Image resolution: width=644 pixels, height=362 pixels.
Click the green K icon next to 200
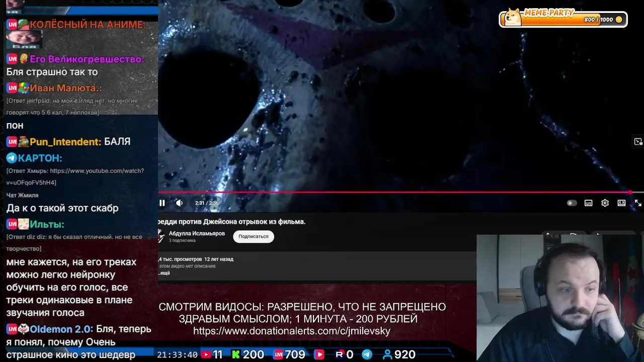tap(235, 354)
